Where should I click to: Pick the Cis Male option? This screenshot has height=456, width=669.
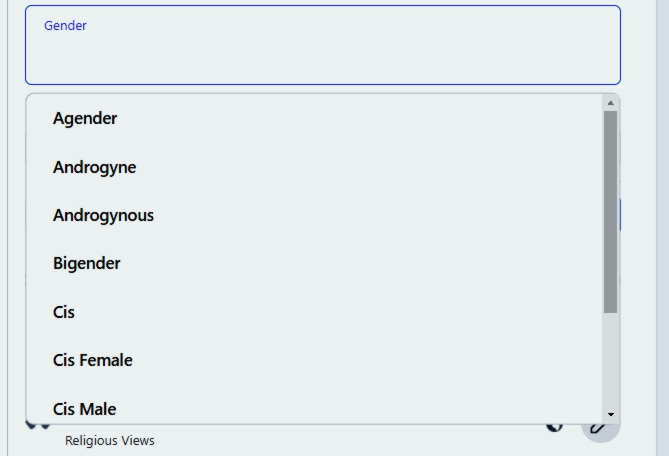click(x=84, y=408)
